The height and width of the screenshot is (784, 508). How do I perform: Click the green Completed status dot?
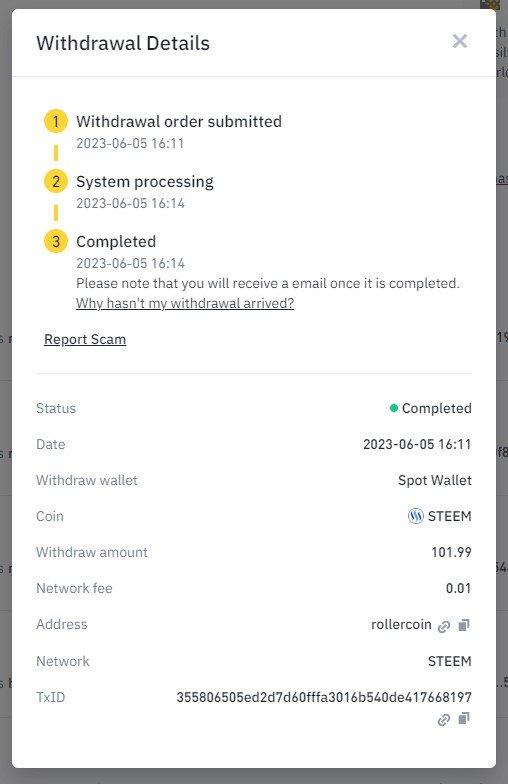(394, 408)
